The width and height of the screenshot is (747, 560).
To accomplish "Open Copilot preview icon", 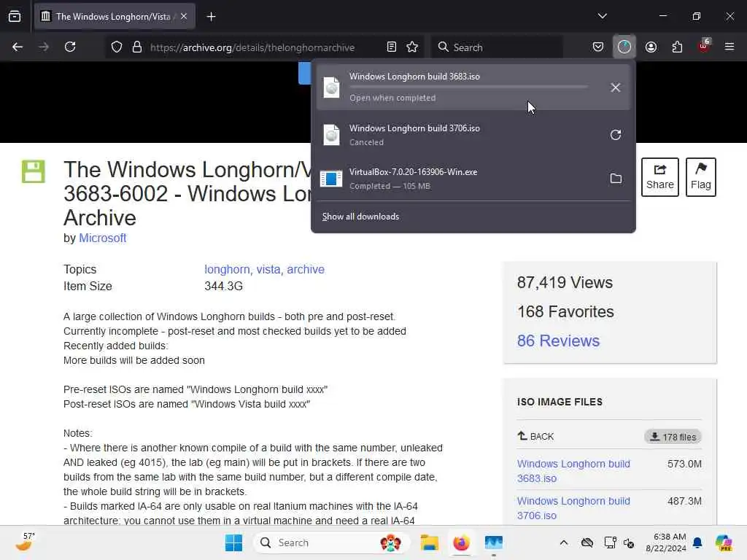I will pos(724,542).
